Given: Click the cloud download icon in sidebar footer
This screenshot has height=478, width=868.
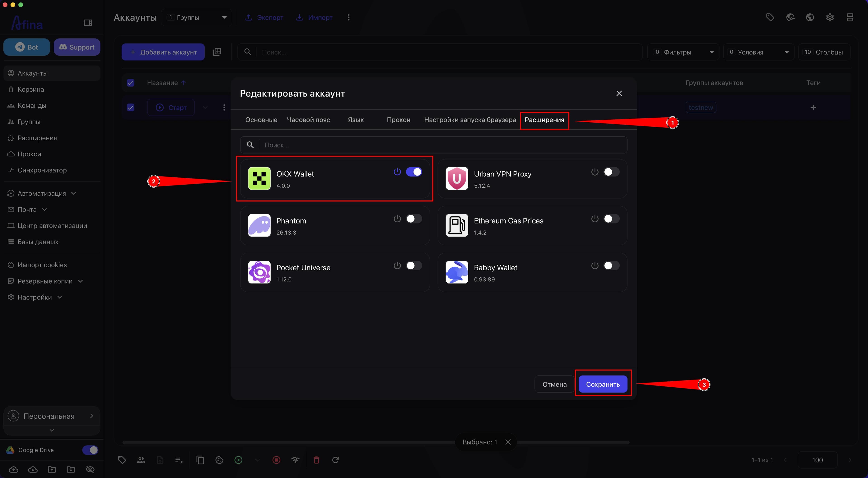Looking at the screenshot, I should (33, 469).
